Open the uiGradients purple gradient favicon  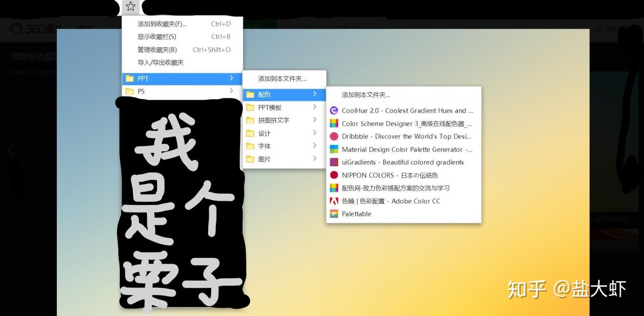pos(334,162)
